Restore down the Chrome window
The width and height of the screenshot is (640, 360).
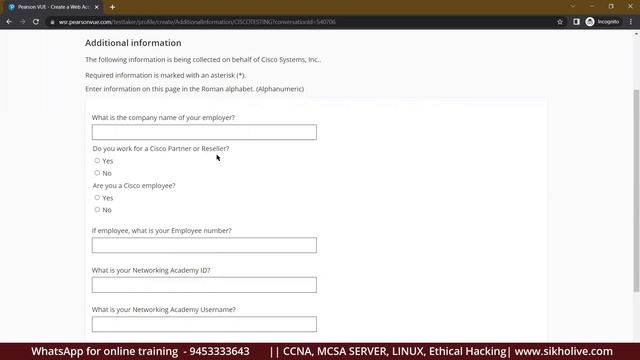click(x=611, y=7)
